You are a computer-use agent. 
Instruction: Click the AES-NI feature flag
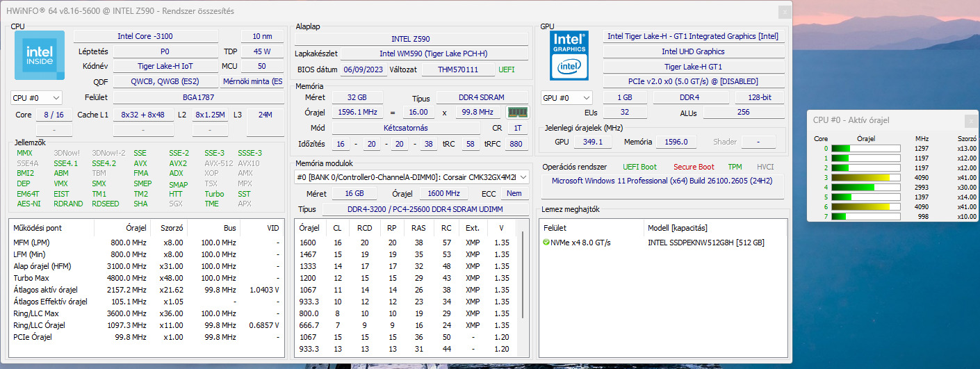(x=28, y=204)
